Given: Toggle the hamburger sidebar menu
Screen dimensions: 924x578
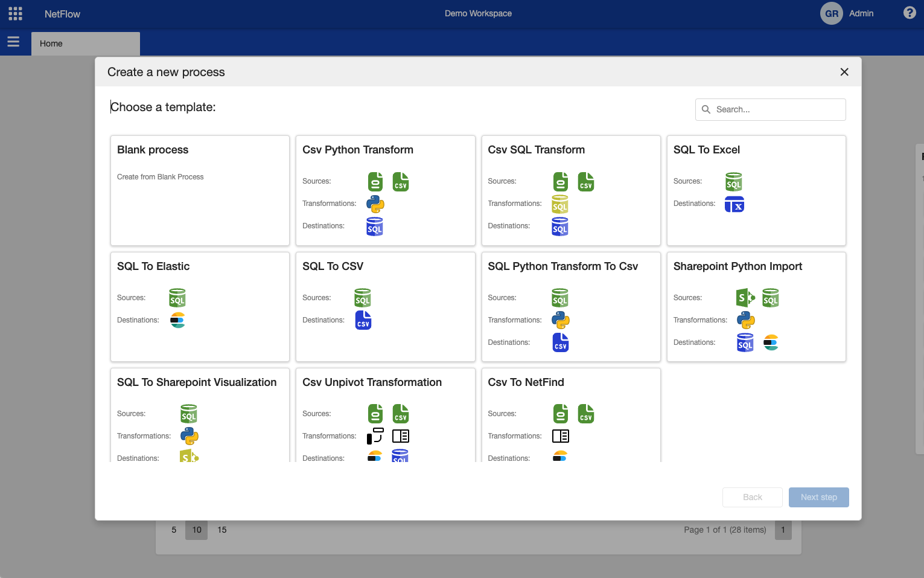Looking at the screenshot, I should click(x=13, y=42).
